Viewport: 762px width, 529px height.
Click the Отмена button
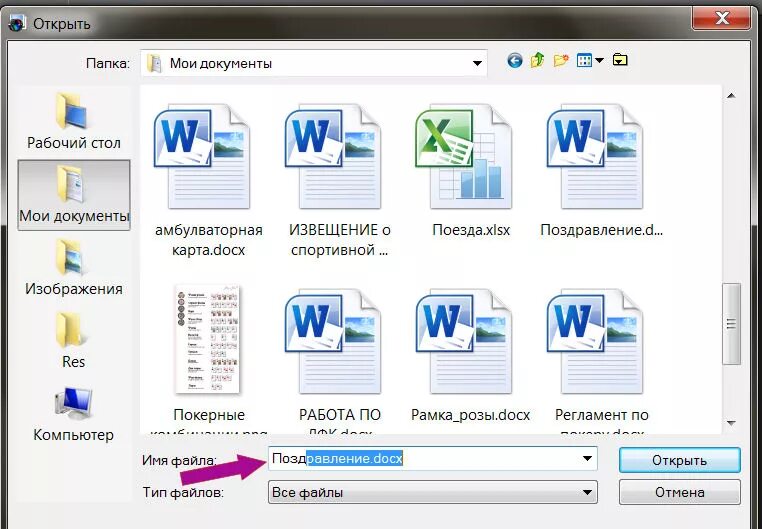pyautogui.click(x=679, y=493)
